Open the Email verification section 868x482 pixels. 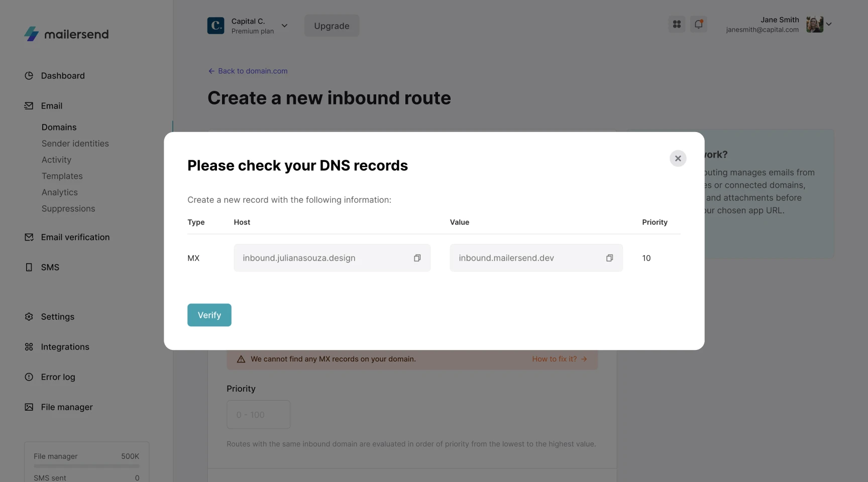tap(75, 237)
